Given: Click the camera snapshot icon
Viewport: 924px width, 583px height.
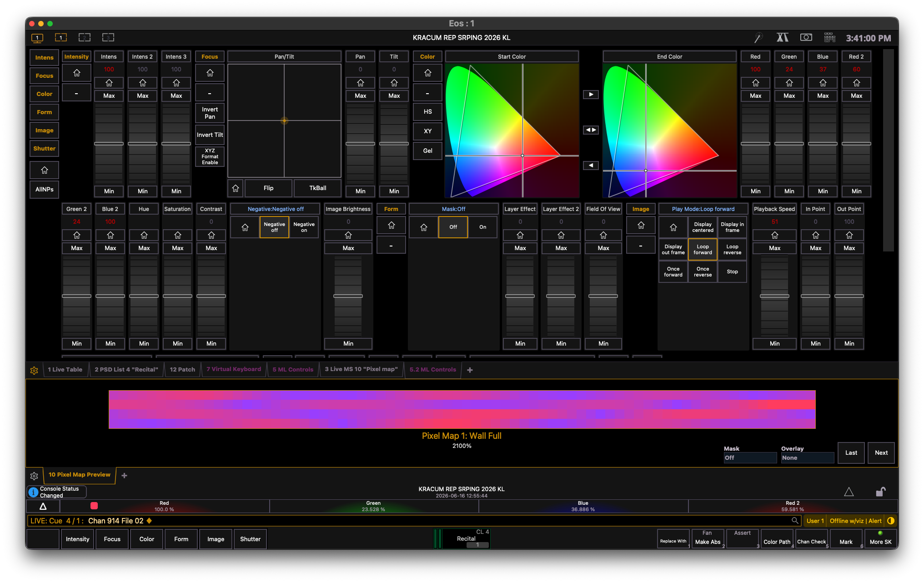Looking at the screenshot, I should pos(806,38).
